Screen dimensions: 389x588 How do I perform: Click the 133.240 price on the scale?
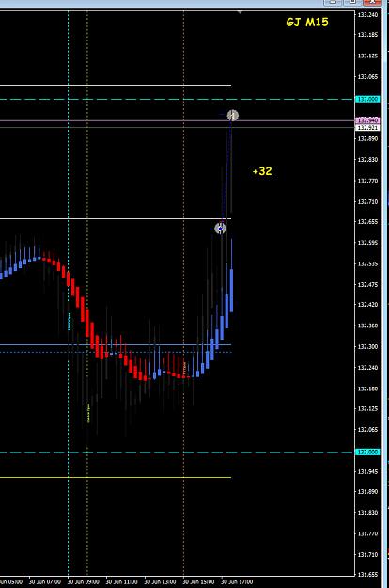pos(367,15)
